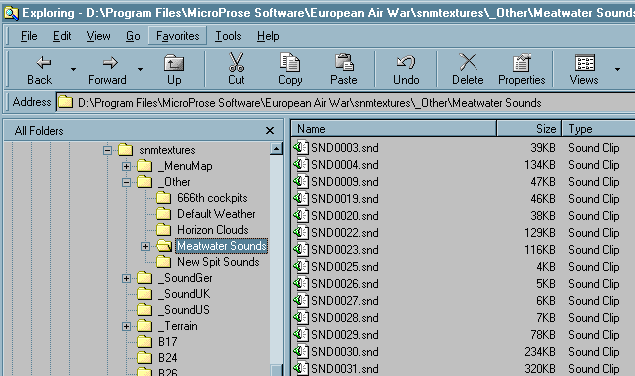The image size is (635, 376).
Task: Select the Default Weather folder
Action: tap(216, 214)
